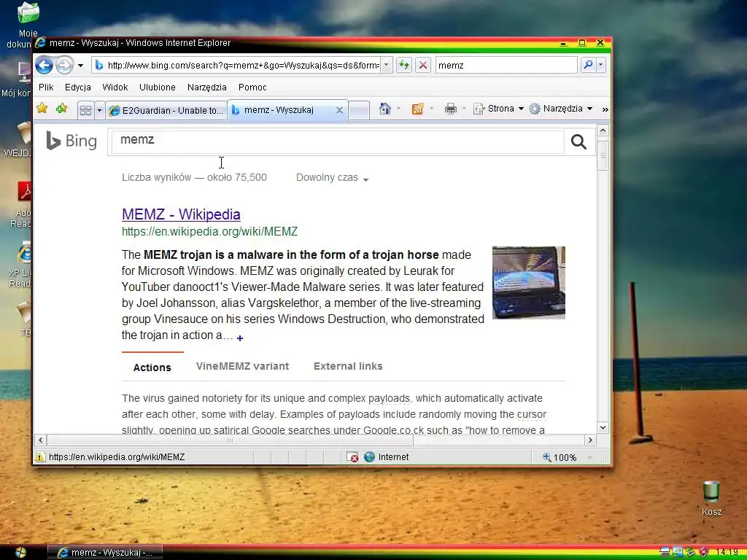Expand the print options dropdown arrow
The width and height of the screenshot is (747, 560).
coord(464,109)
